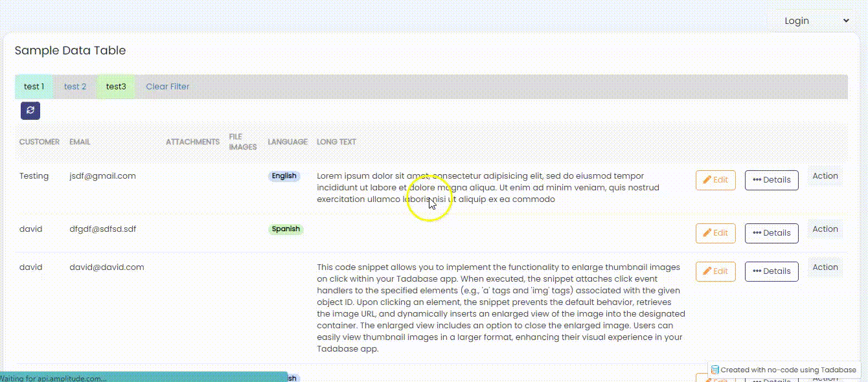868x382 pixels.
Task: Click the pencil Edit button for dfgdf@sdfsd.sdf row
Action: [x=715, y=233]
